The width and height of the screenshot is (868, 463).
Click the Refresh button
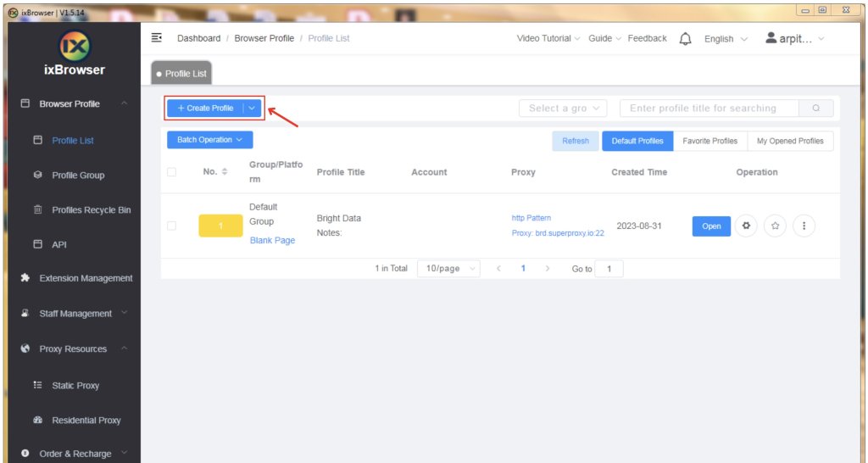[x=576, y=141]
